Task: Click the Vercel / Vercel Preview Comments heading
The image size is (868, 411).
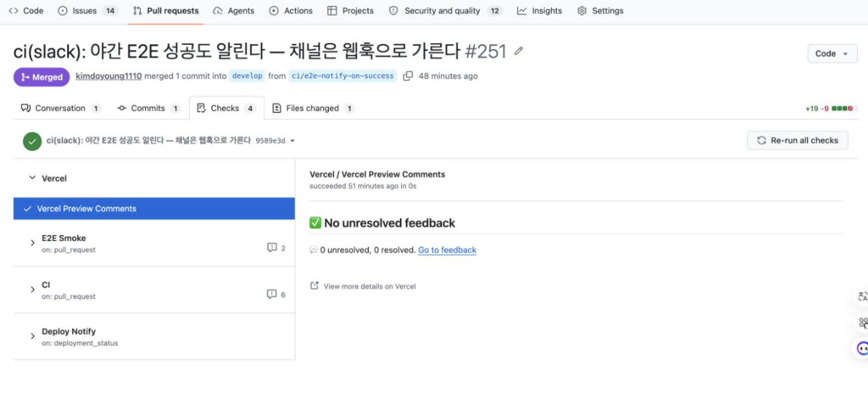Action: [377, 174]
